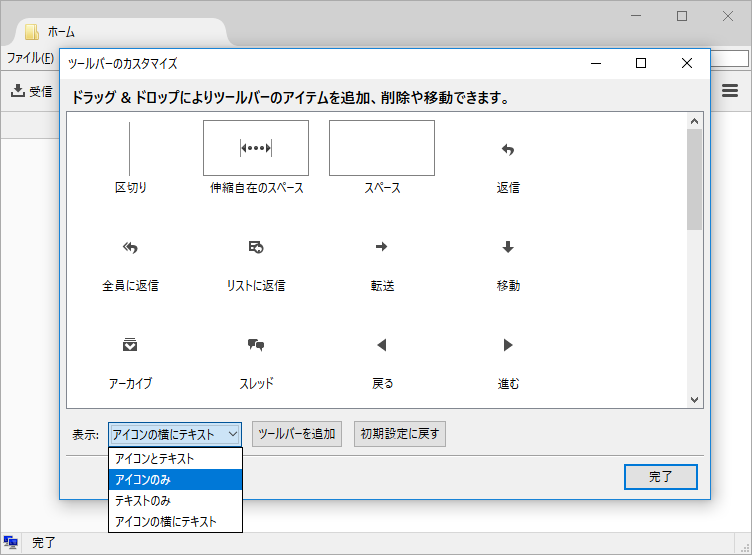The height and width of the screenshot is (555, 752).
Task: Click the network status icon in status bar
Action: click(10, 543)
